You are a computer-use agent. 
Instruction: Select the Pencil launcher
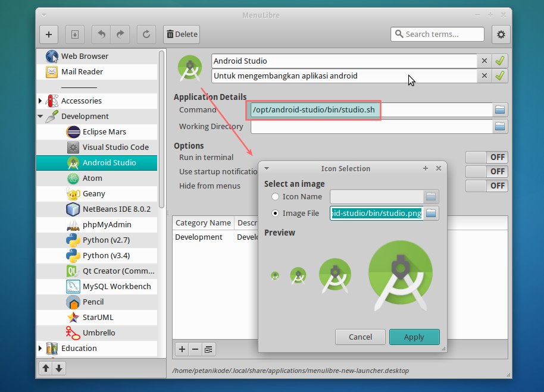97,302
